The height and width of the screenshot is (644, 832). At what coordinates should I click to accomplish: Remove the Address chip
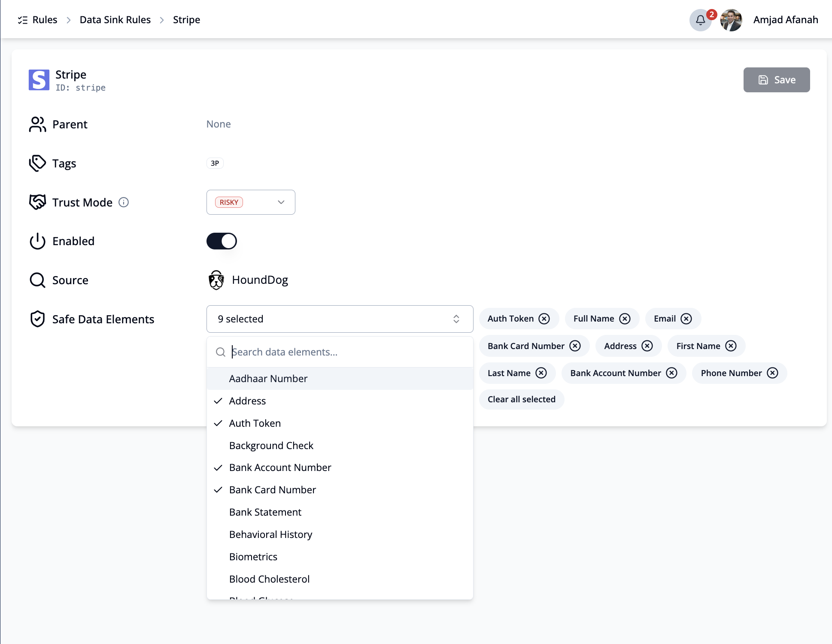(647, 346)
